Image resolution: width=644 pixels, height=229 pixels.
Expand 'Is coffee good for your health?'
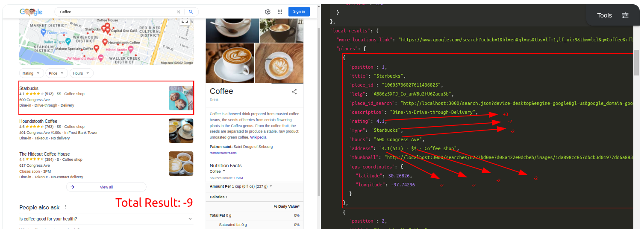[106, 219]
